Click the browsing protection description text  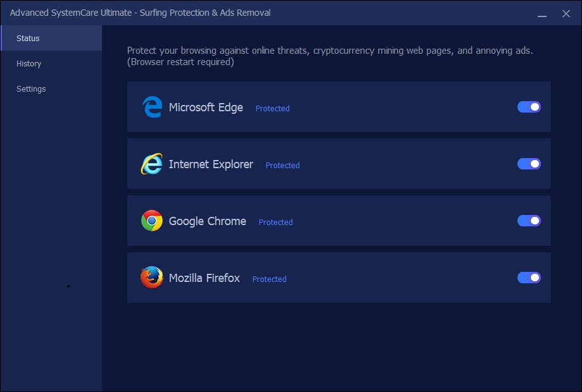pyautogui.click(x=330, y=56)
